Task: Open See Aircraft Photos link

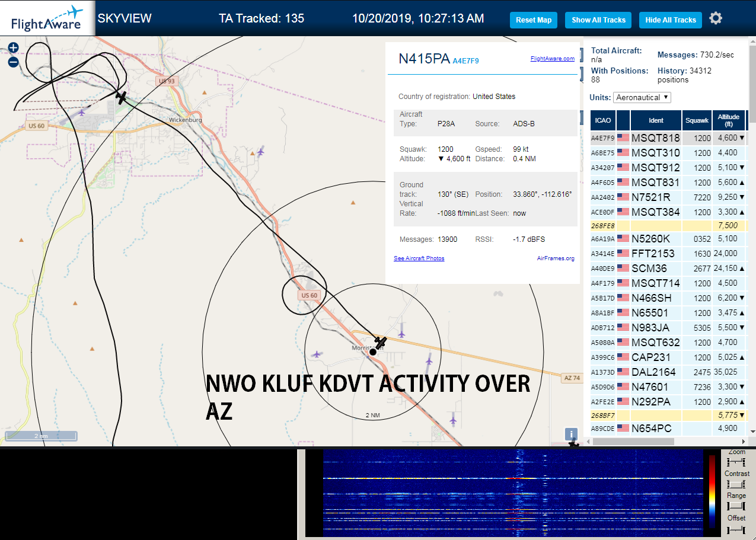Action: pyautogui.click(x=419, y=258)
